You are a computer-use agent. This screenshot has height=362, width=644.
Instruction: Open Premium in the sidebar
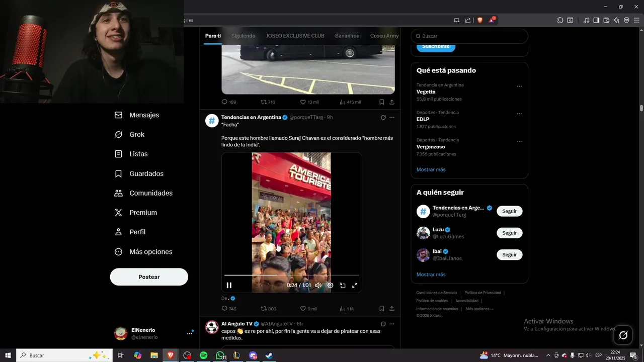(136, 213)
